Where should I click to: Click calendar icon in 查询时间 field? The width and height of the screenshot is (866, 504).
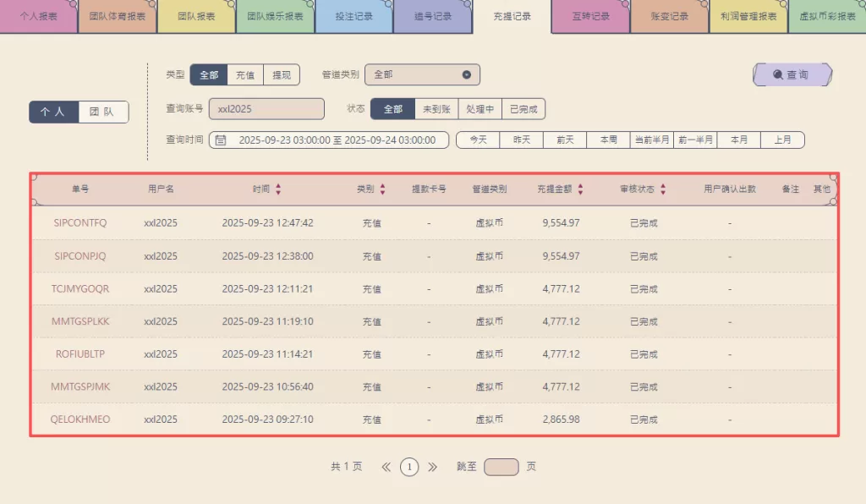[x=221, y=140]
